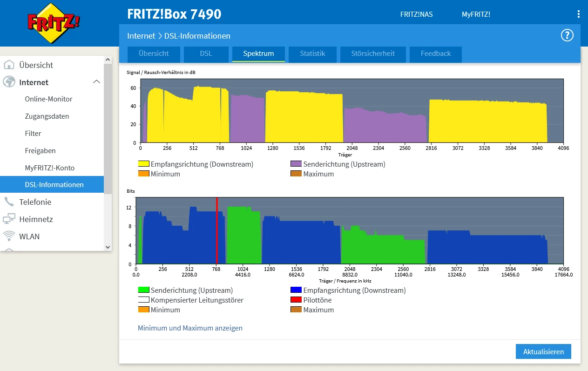Click the Telefonie phone icon

(x=9, y=202)
